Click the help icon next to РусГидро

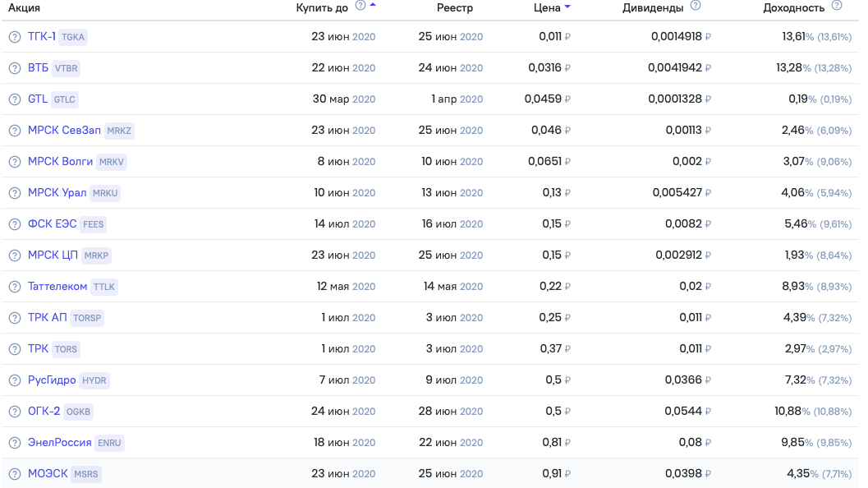(x=15, y=380)
